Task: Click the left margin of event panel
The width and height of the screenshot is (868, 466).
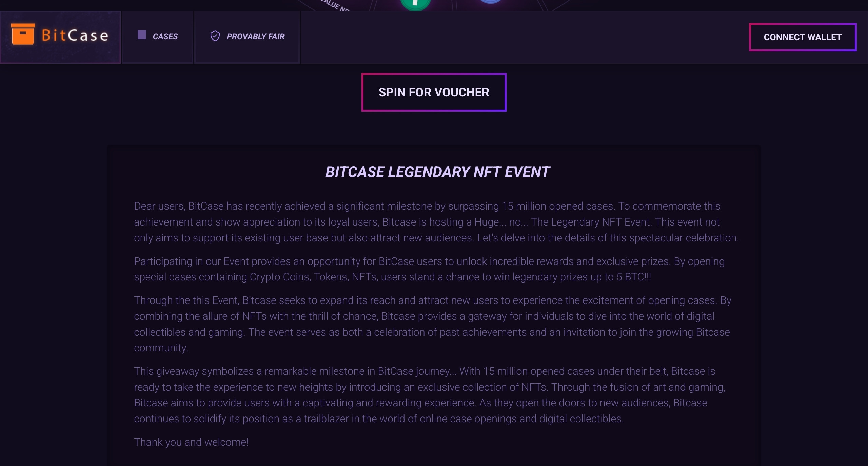Action: [x=120, y=305]
